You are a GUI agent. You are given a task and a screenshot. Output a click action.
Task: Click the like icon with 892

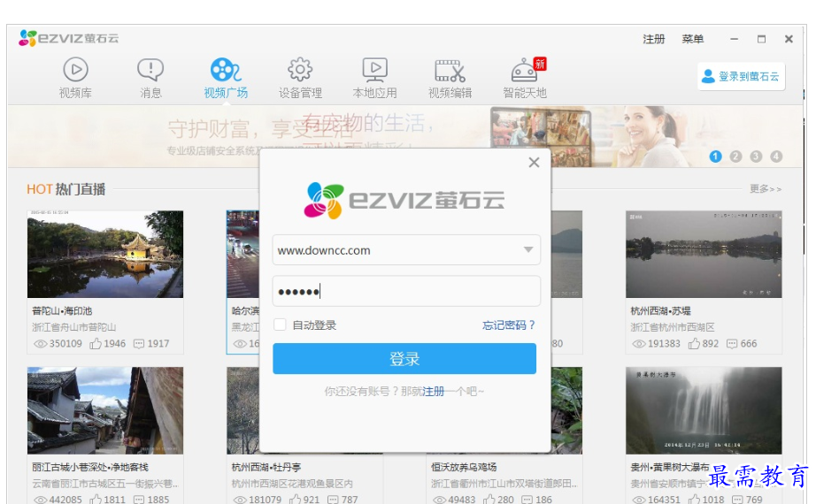pyautogui.click(x=694, y=343)
